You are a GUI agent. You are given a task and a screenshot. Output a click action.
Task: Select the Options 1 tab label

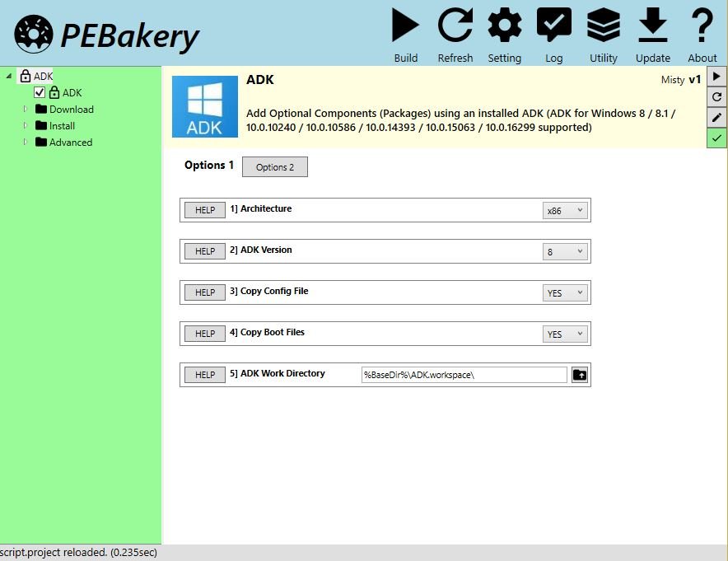pos(209,166)
